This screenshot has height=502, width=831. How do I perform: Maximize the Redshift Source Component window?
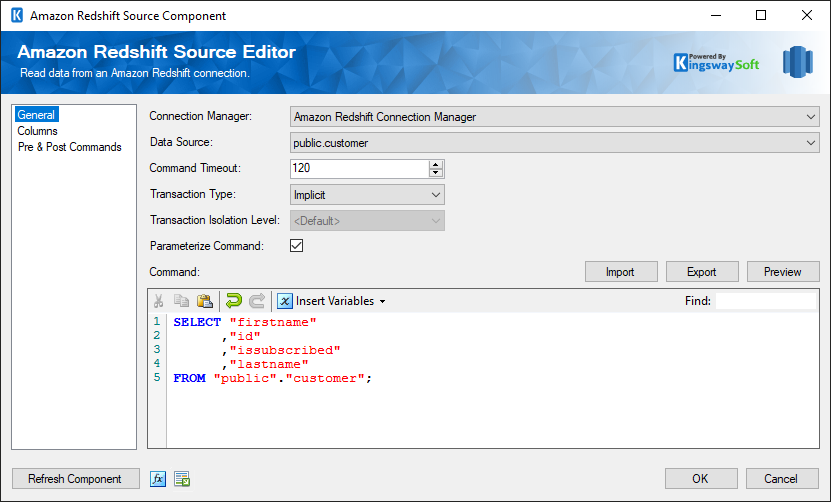click(x=761, y=15)
